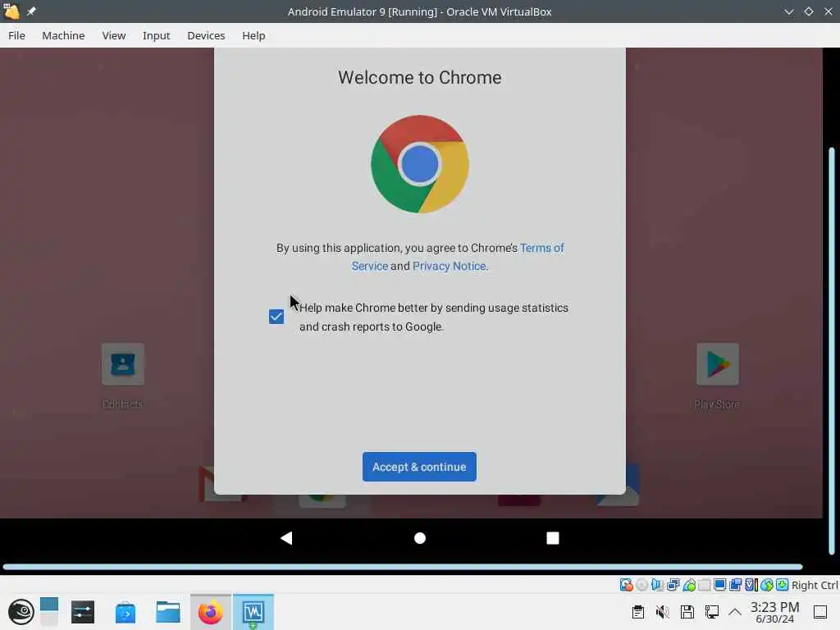The height and width of the screenshot is (630, 840).
Task: Click the VirtualBox vertical scrollbar
Action: pyautogui.click(x=832, y=351)
